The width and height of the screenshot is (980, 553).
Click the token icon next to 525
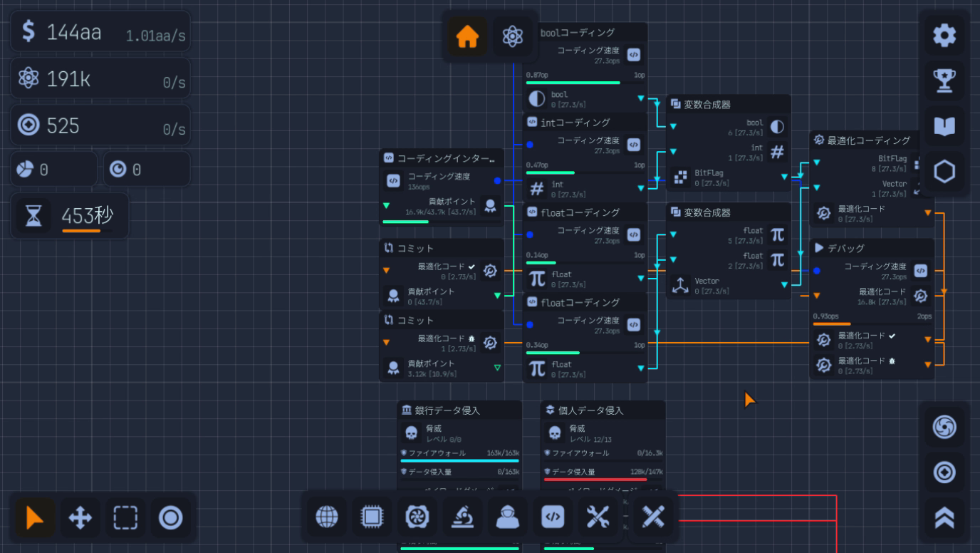click(28, 125)
